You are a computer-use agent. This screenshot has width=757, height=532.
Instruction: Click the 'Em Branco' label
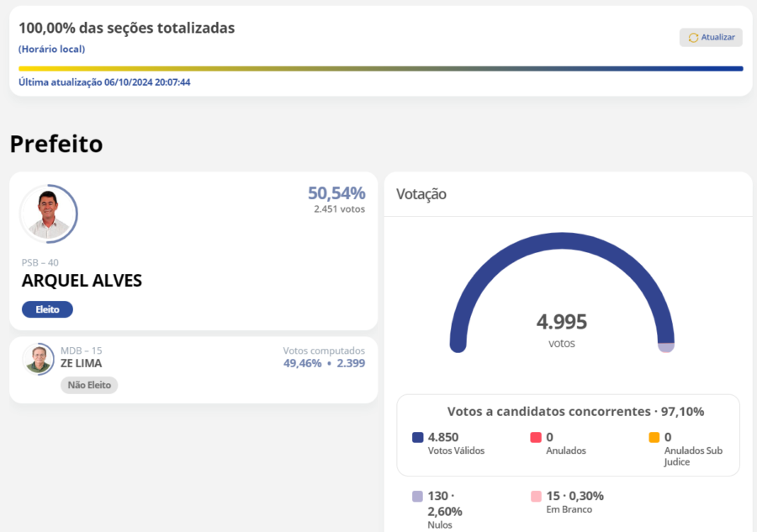pyautogui.click(x=569, y=509)
